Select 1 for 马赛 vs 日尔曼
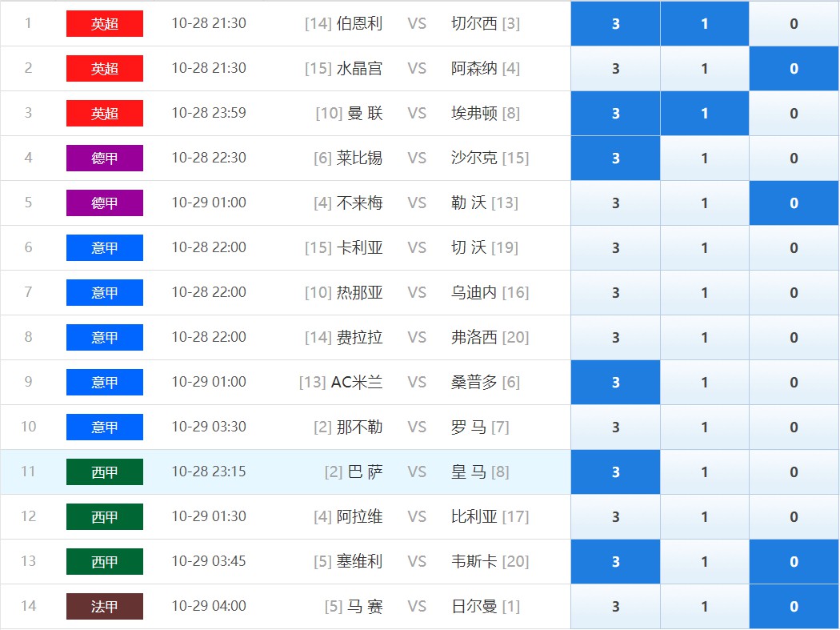 click(x=705, y=607)
